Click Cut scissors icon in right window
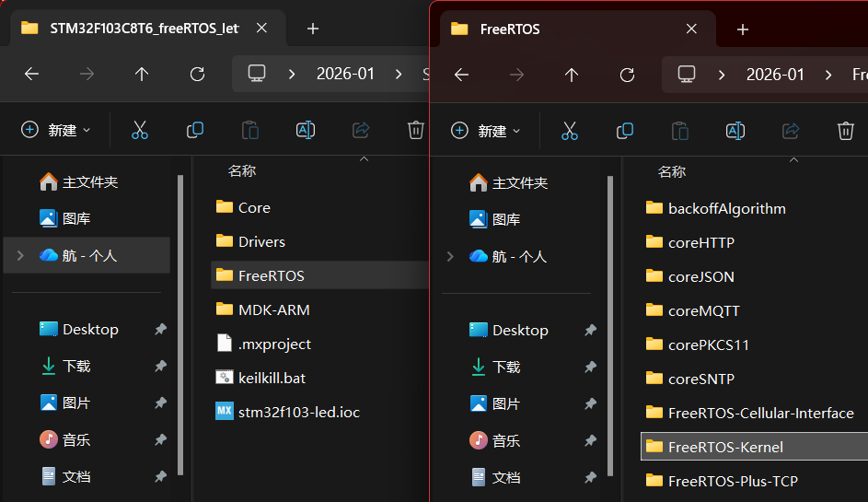Viewport: 868px width, 502px height. pos(569,132)
